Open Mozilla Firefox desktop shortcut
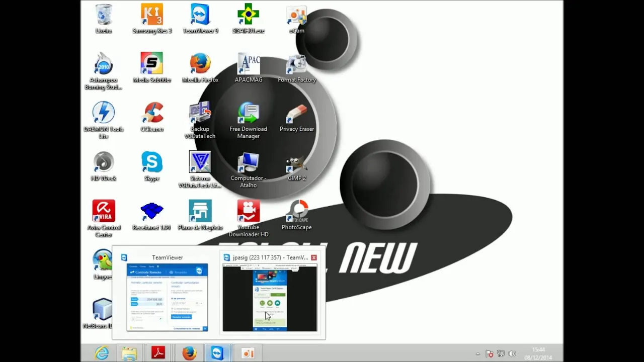This screenshot has height=362, width=644. pos(200,68)
